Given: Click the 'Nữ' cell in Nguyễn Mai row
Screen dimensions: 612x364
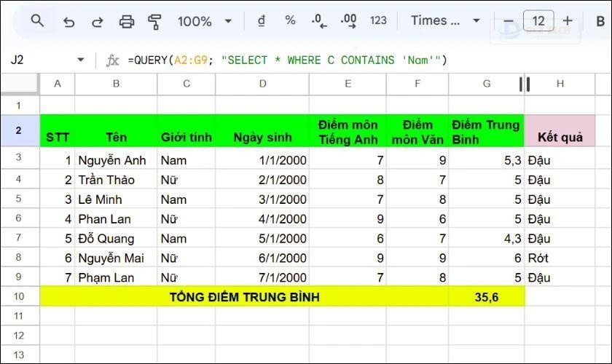Looking at the screenshot, I should 187,258.
